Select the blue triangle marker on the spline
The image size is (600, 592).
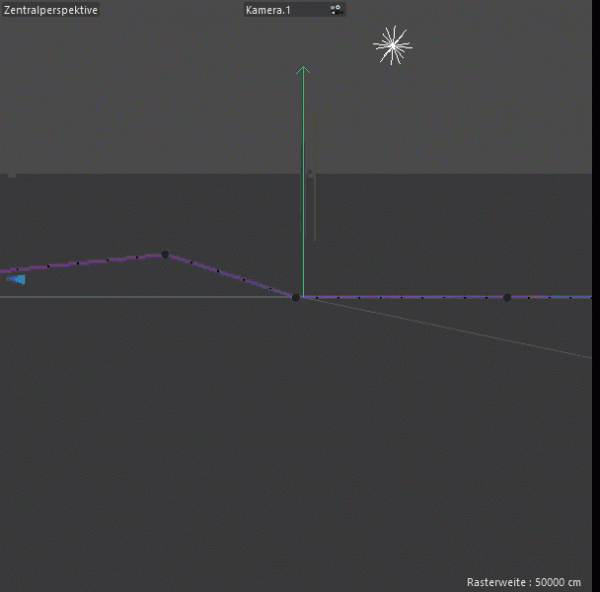point(16,279)
